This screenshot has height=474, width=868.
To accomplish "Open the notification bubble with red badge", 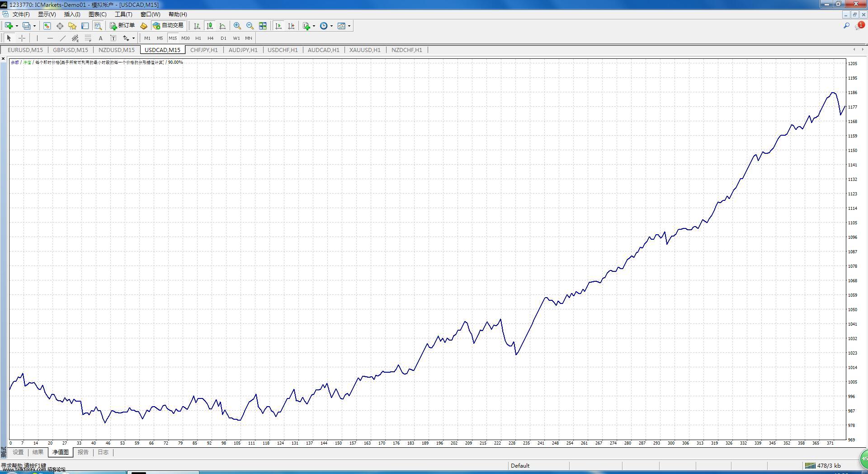I will tap(859, 26).
